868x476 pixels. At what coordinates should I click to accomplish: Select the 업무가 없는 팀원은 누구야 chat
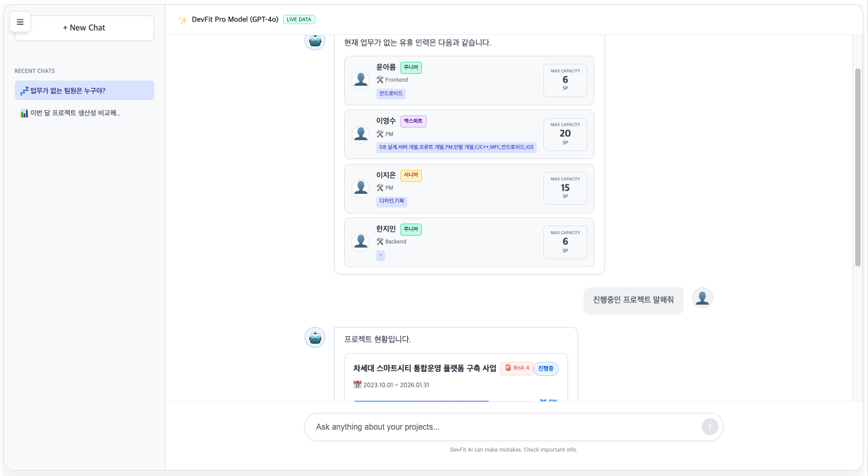tap(84, 90)
